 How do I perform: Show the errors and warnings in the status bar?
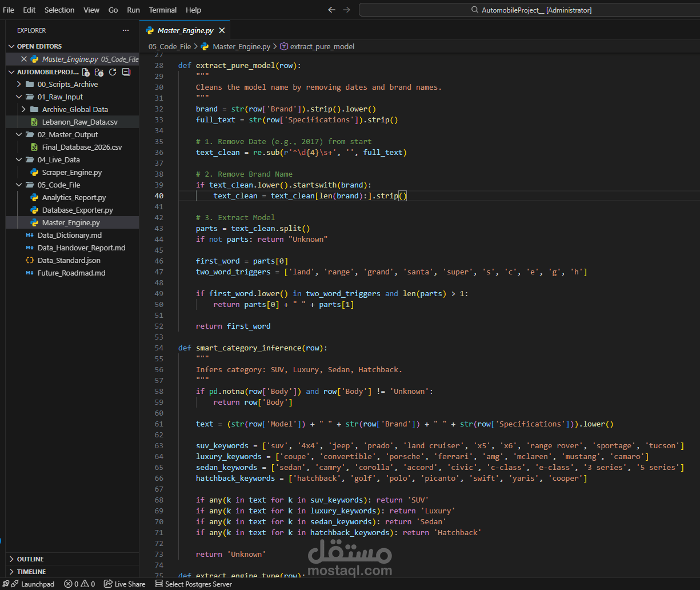[79, 584]
